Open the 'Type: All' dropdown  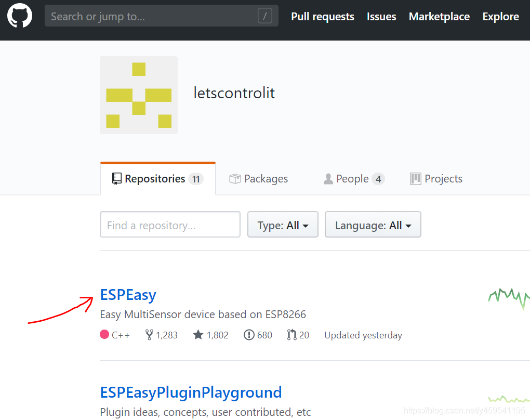[283, 225]
